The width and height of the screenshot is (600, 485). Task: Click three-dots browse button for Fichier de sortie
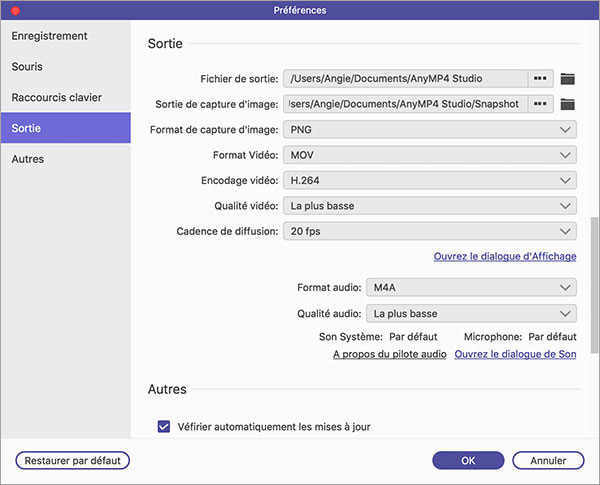tap(540, 78)
